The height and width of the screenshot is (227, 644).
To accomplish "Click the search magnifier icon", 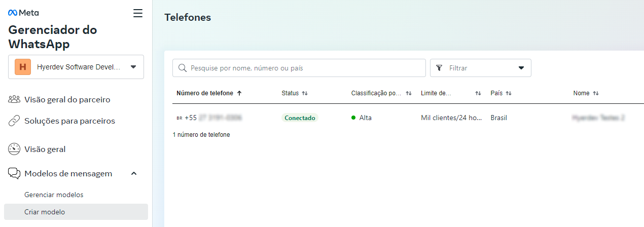I will (182, 68).
